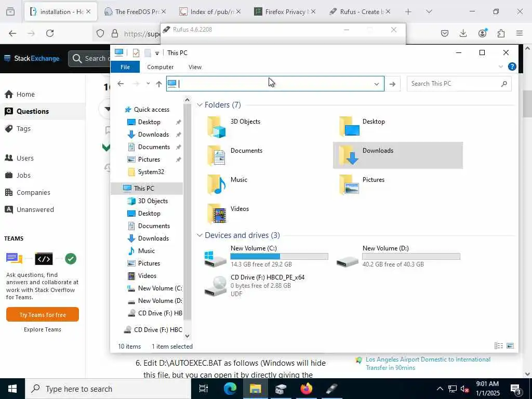Switch to Firefox Privacy tab
The height and width of the screenshot is (399, 532).
(x=284, y=12)
